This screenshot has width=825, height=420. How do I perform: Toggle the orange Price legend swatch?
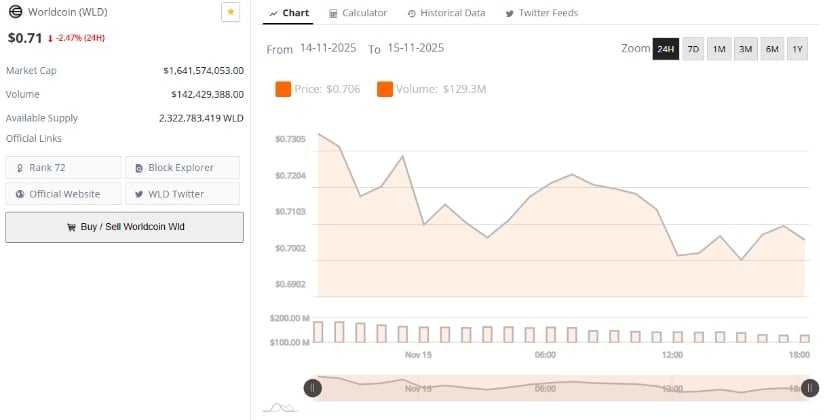[x=282, y=89]
